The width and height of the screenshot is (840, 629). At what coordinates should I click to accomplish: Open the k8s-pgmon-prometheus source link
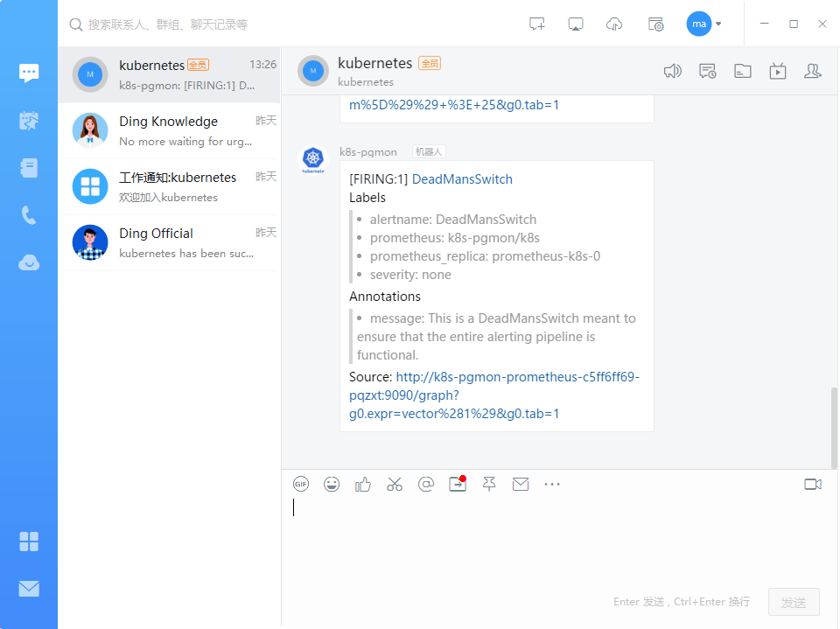click(x=494, y=395)
